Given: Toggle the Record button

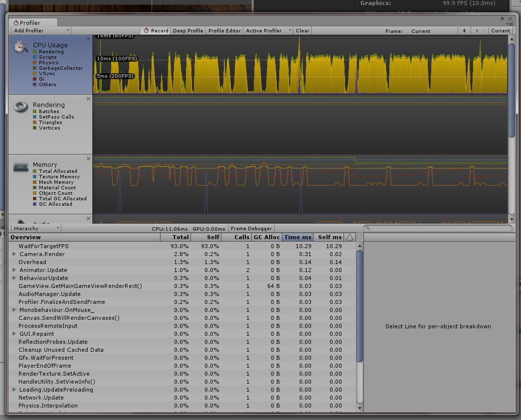Looking at the screenshot, I should click(156, 30).
